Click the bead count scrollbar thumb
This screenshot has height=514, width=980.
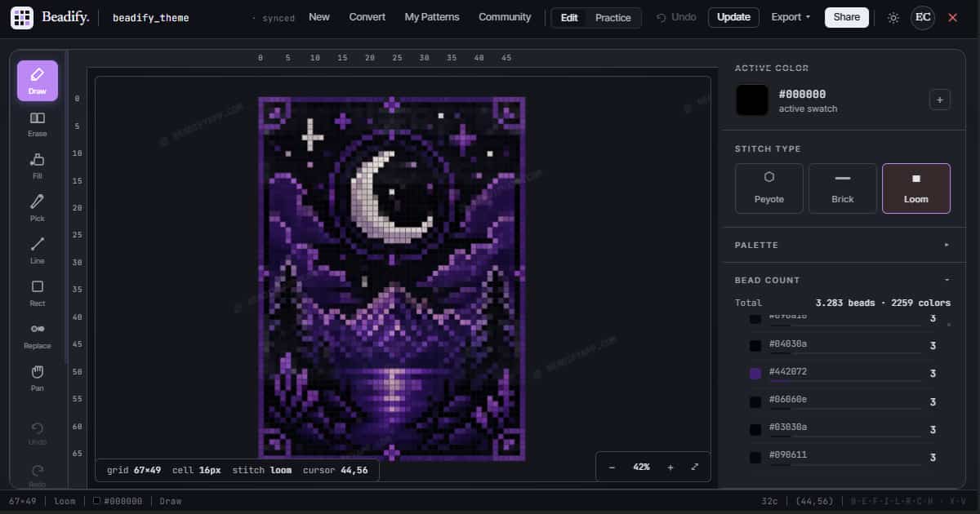click(948, 324)
